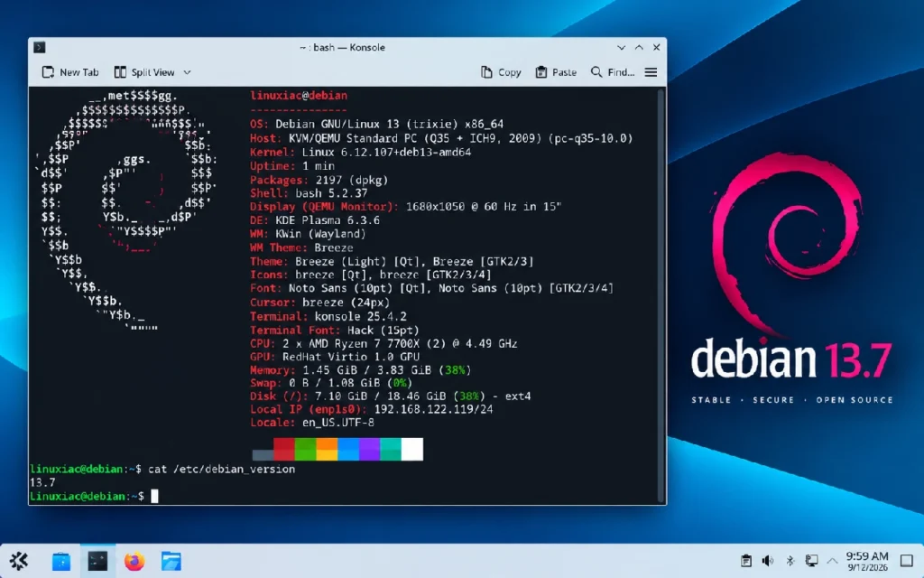The width and height of the screenshot is (924, 578).
Task: Click the Konsole window icon in title bar
Action: [x=40, y=47]
